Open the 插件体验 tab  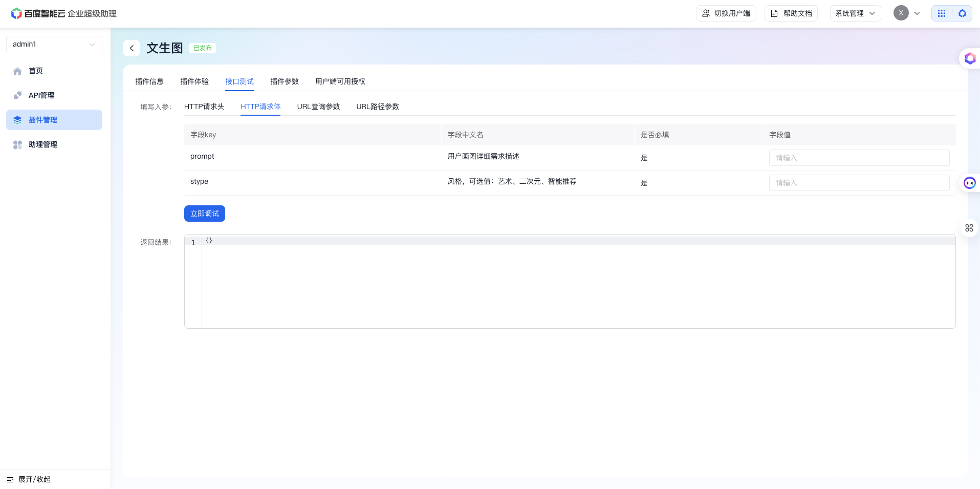194,81
